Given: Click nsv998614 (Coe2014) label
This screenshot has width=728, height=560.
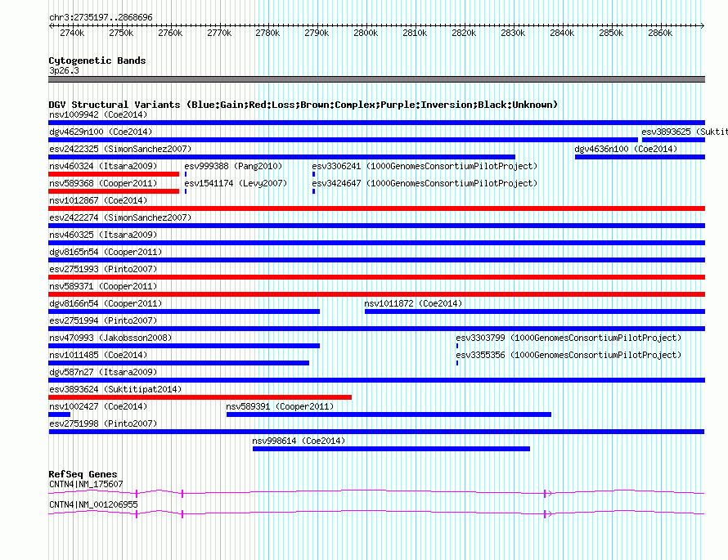Looking at the screenshot, I should click(x=299, y=441).
